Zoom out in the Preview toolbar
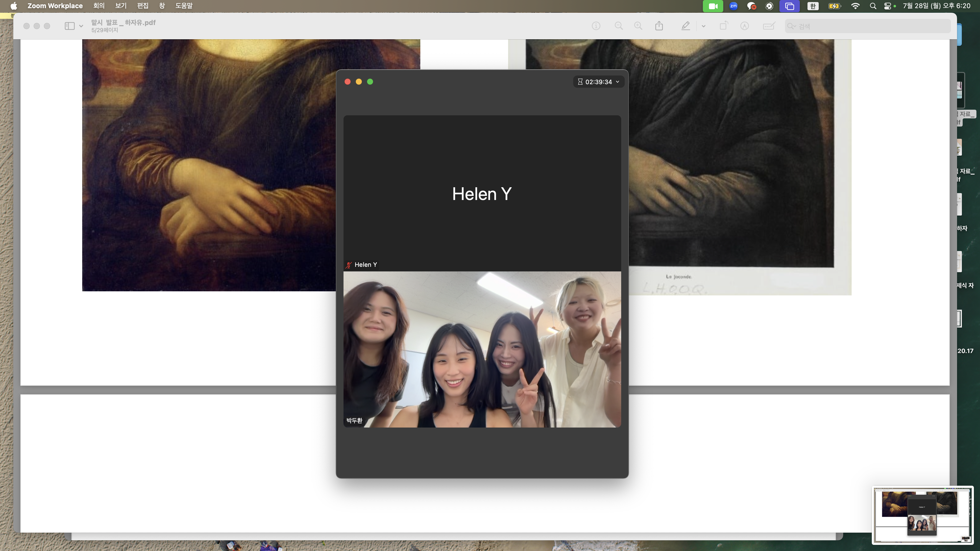The image size is (980, 551). click(x=619, y=26)
